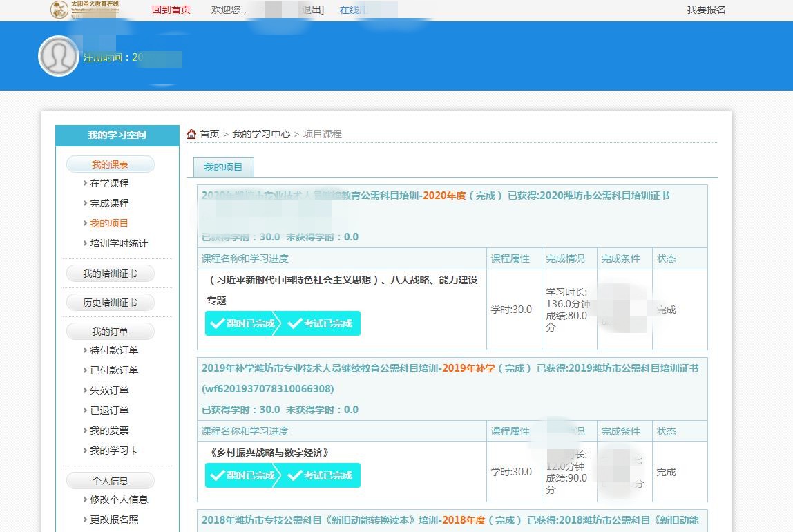The image size is (793, 532).
Task: Open the 我要报名 registration link
Action: pos(706,10)
